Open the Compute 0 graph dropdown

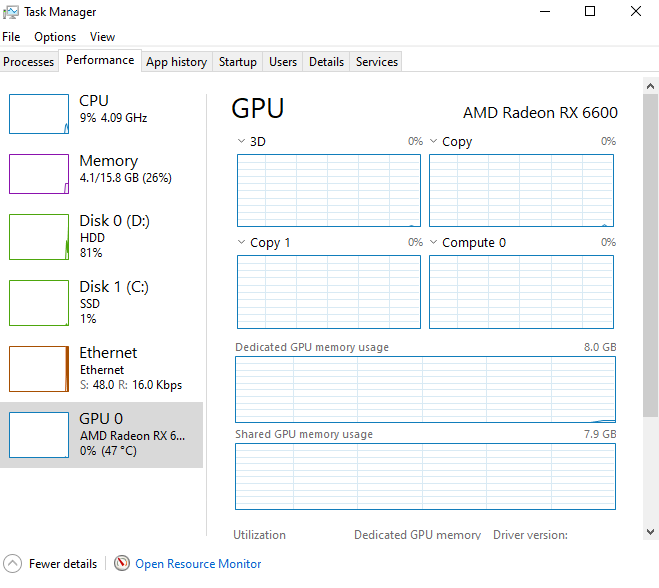(x=434, y=243)
